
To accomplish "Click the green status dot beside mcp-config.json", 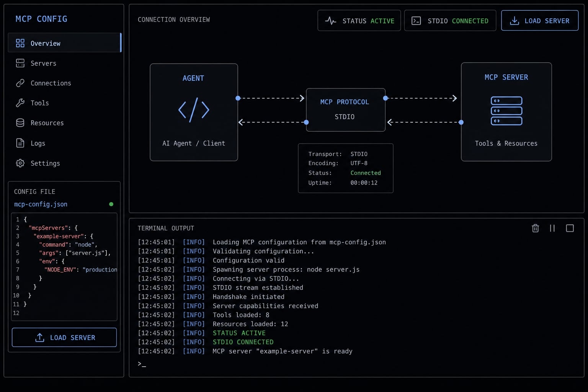I will click(111, 204).
